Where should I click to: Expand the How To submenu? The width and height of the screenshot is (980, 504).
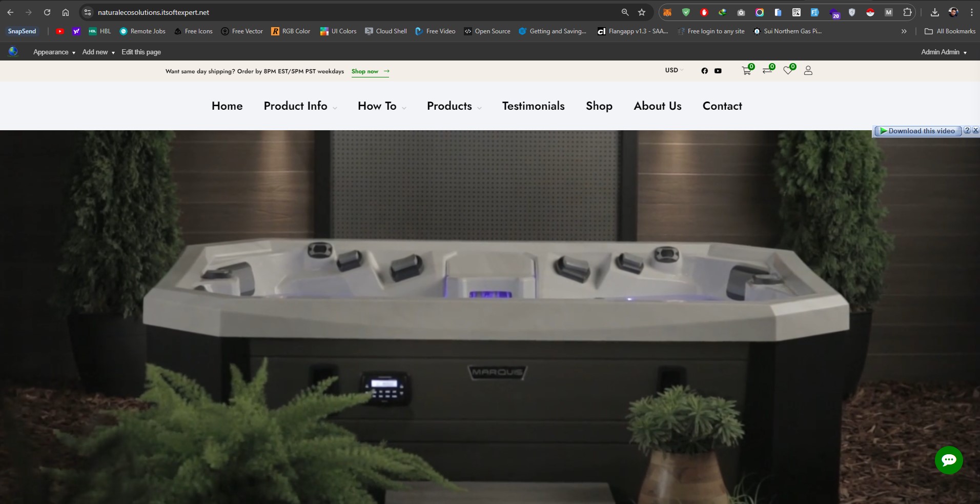[381, 106]
